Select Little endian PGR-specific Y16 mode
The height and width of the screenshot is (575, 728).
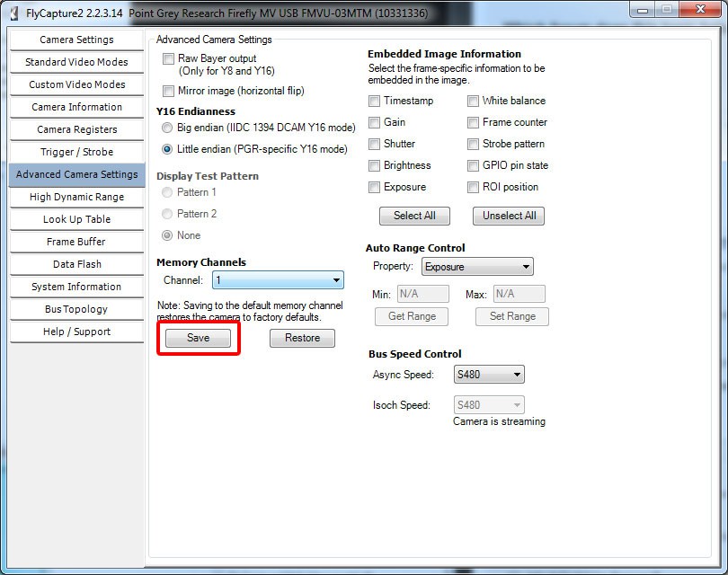[166, 149]
